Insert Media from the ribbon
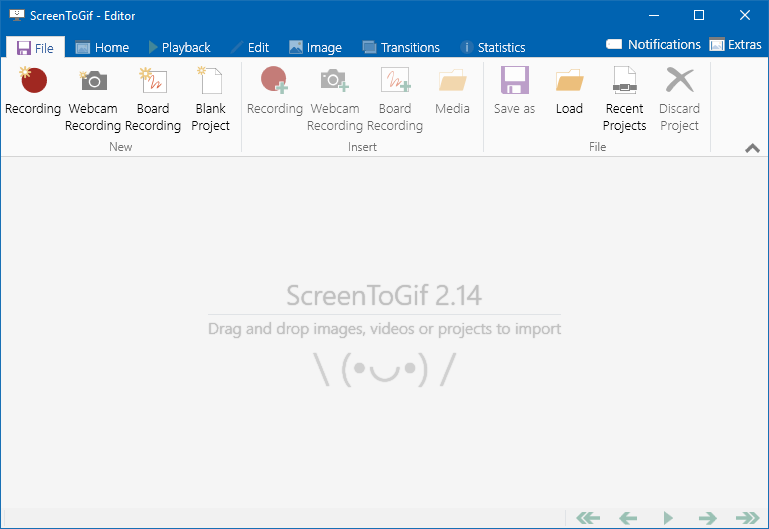769x529 pixels. pyautogui.click(x=452, y=91)
